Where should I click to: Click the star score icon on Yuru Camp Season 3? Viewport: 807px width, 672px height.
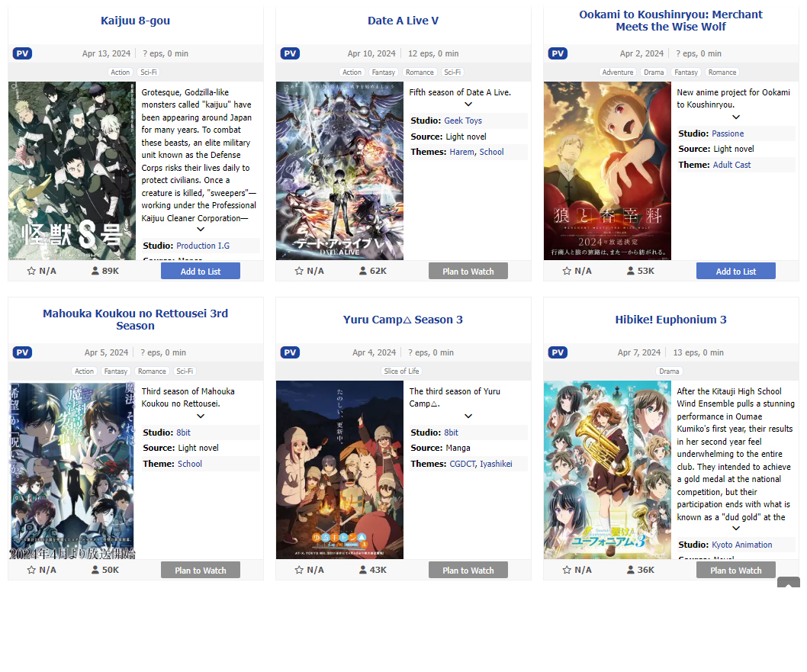[x=299, y=570]
